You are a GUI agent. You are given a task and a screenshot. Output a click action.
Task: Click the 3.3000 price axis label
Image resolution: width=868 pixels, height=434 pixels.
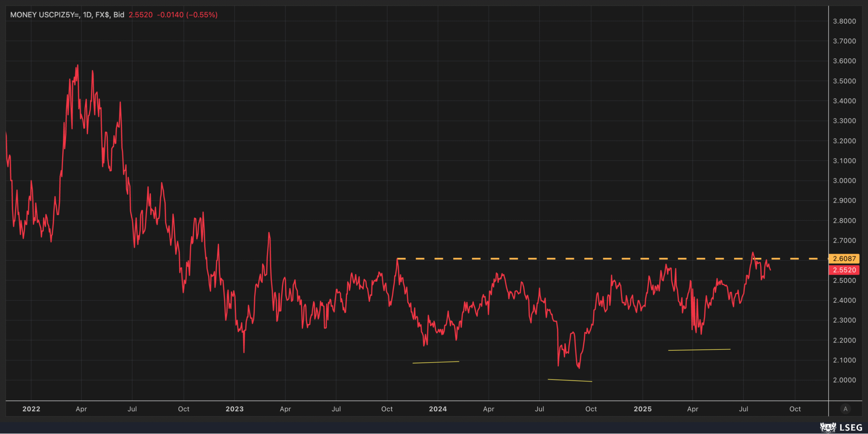coord(844,121)
